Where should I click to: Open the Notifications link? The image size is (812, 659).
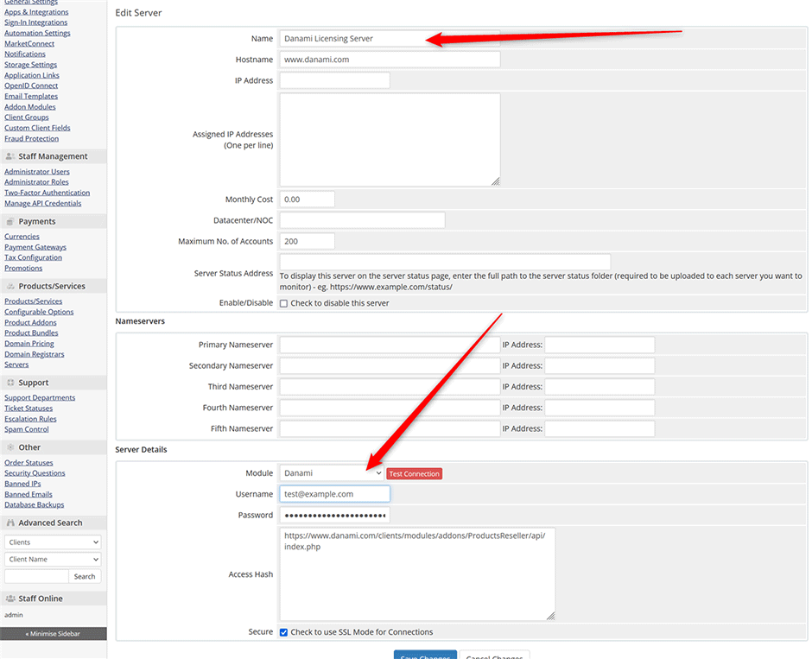click(25, 54)
